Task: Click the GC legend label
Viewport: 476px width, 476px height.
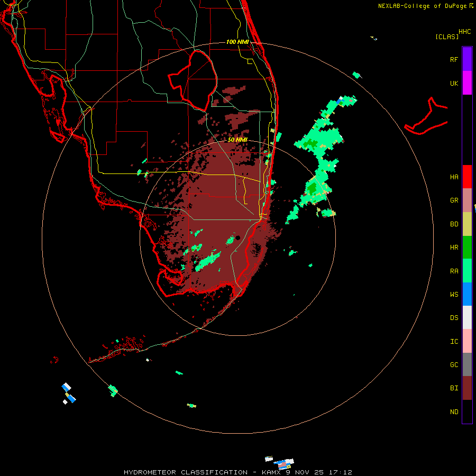Action: [x=454, y=365]
